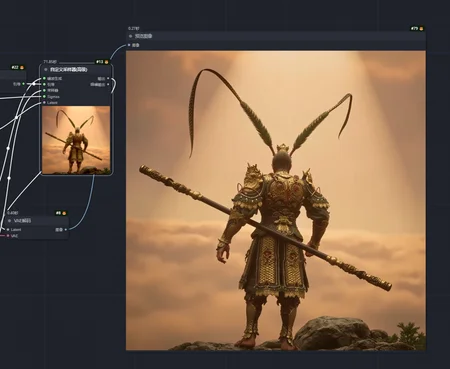Click the second output socket of sampler node

pos(108,85)
